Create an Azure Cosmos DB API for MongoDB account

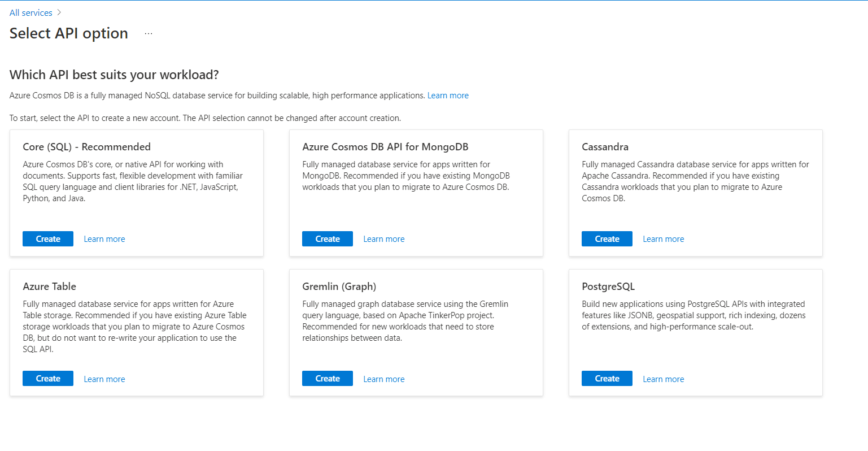pyautogui.click(x=328, y=239)
